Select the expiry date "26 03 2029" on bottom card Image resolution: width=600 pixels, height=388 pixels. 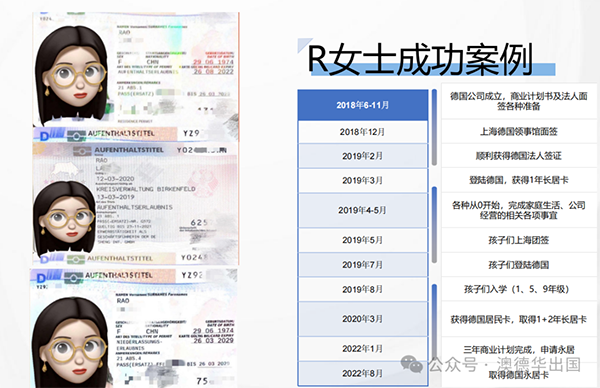point(213,340)
